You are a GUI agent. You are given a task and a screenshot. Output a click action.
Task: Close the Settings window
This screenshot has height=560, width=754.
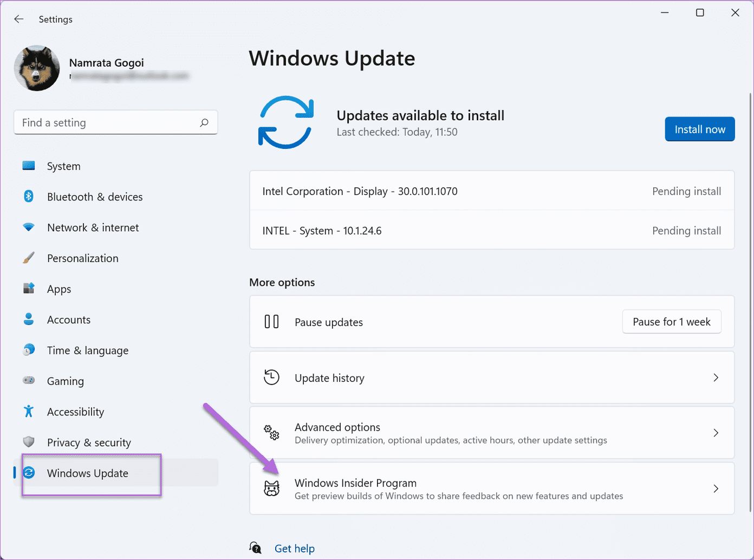coord(735,13)
